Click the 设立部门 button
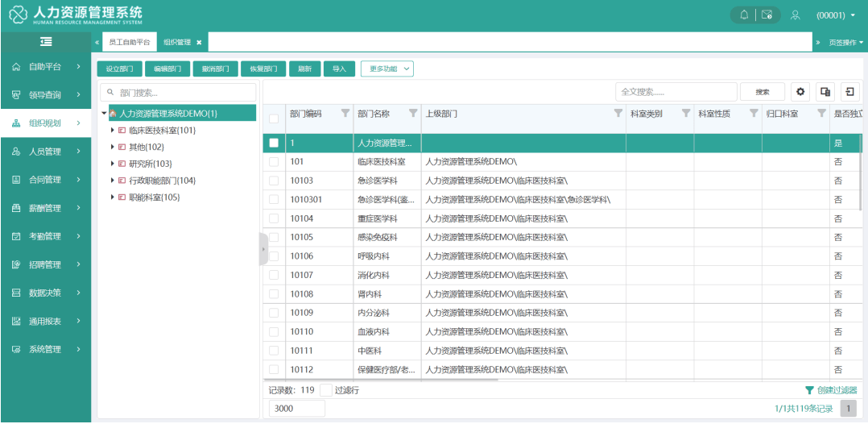 (119, 69)
